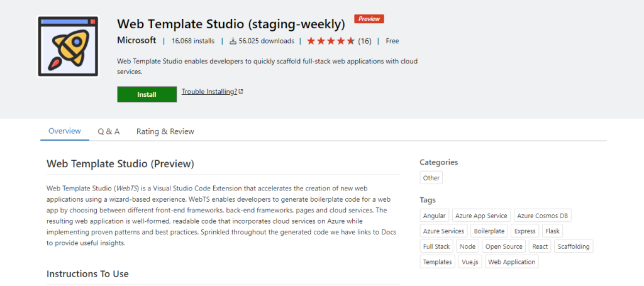Select the Scaffolding tag

[574, 246]
